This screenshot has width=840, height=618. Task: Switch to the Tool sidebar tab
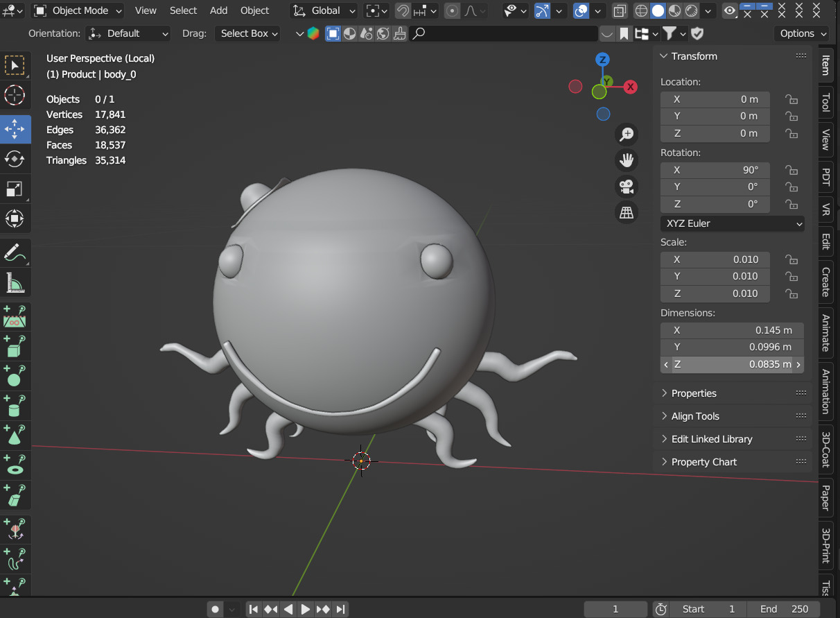point(825,102)
